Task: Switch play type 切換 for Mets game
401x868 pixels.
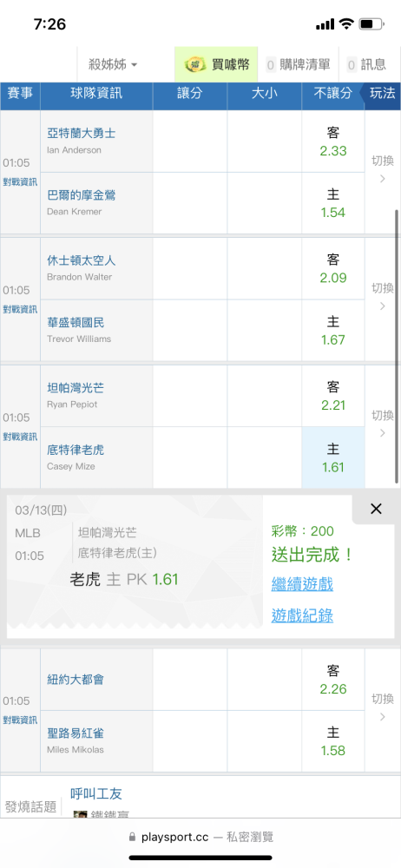Action: tap(383, 707)
